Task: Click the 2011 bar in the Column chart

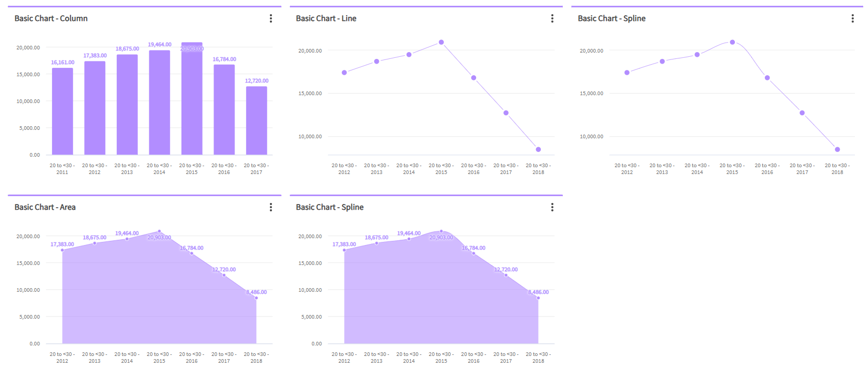Action: (63, 111)
